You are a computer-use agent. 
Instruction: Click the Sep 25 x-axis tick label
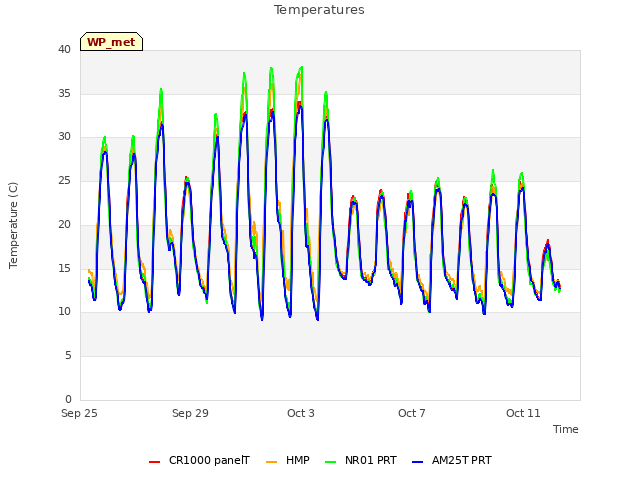79,413
